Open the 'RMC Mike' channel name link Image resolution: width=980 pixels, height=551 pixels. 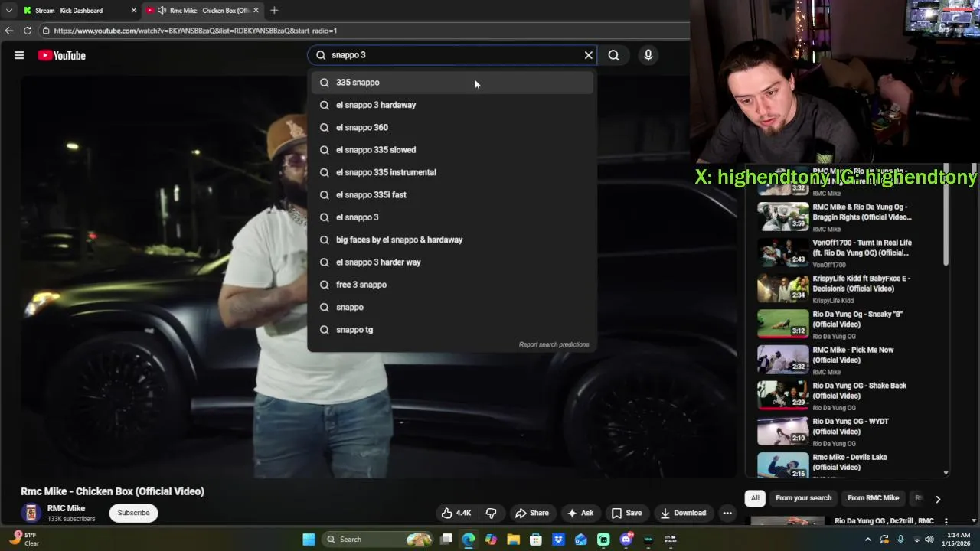coord(66,508)
